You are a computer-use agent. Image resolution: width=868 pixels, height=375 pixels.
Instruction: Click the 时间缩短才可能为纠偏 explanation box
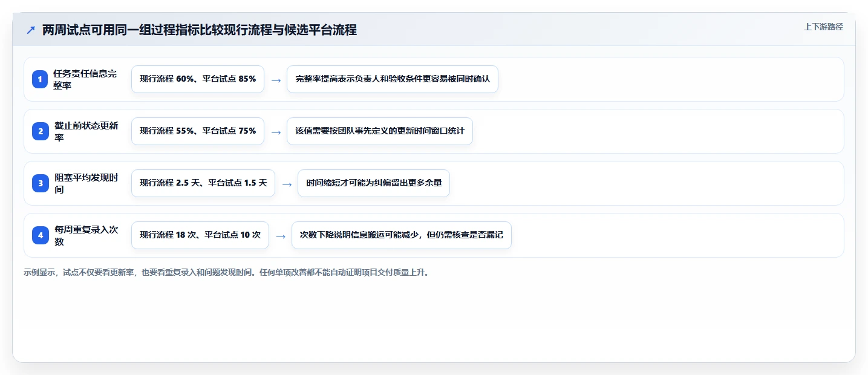pos(374,183)
